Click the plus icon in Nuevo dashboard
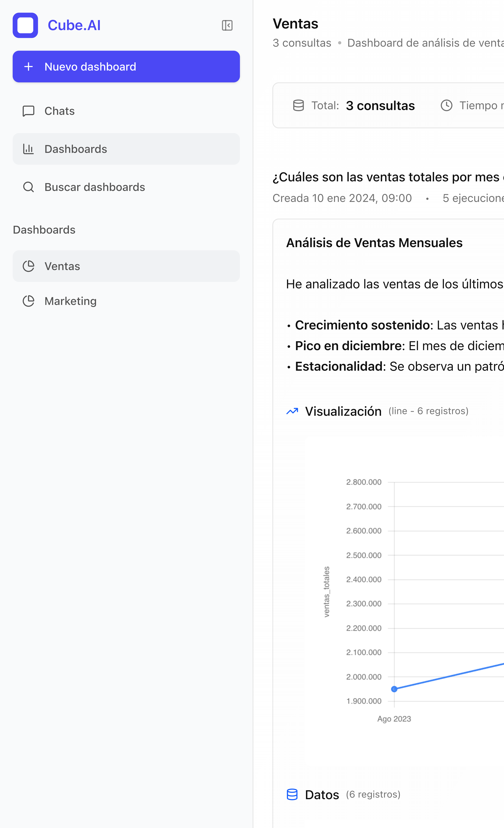This screenshot has width=504, height=828. [28, 67]
